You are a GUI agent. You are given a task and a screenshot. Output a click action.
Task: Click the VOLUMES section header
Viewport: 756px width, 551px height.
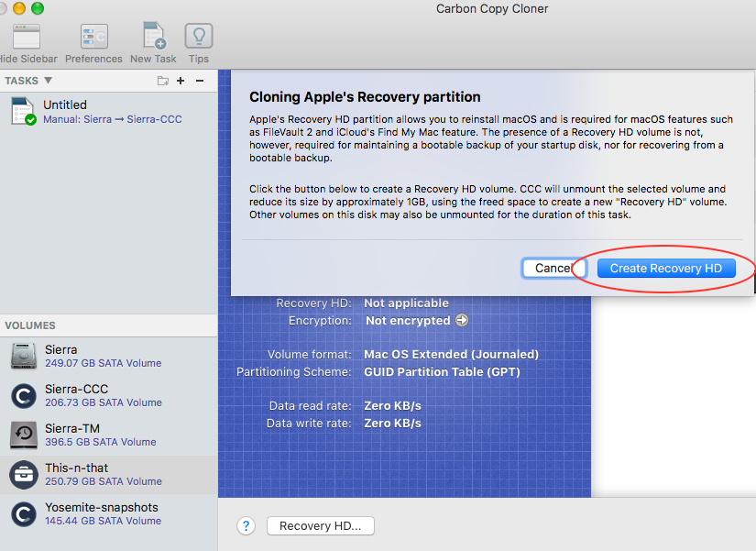30,325
